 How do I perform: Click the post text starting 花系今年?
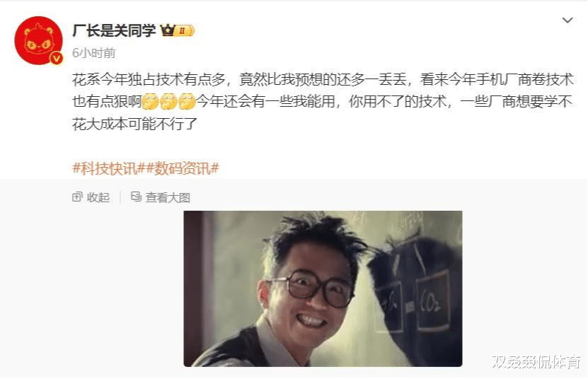click(323, 102)
